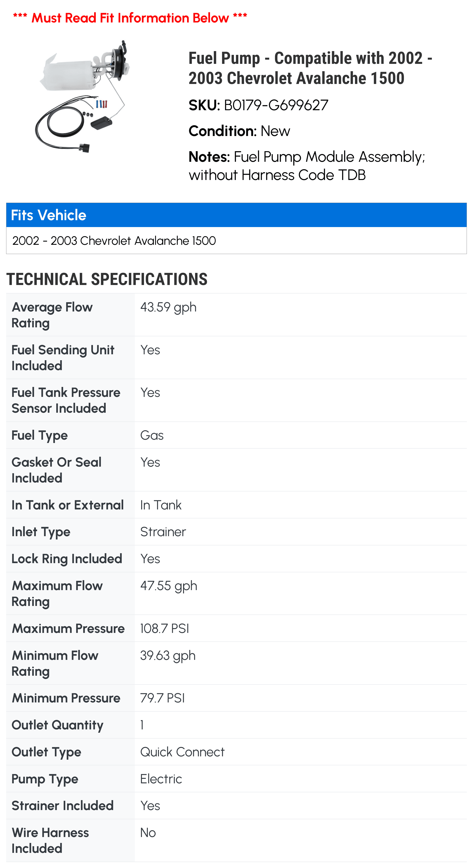This screenshot has width=473, height=868.
Task: Click the Inlet Type Strainer value
Action: [x=163, y=532]
